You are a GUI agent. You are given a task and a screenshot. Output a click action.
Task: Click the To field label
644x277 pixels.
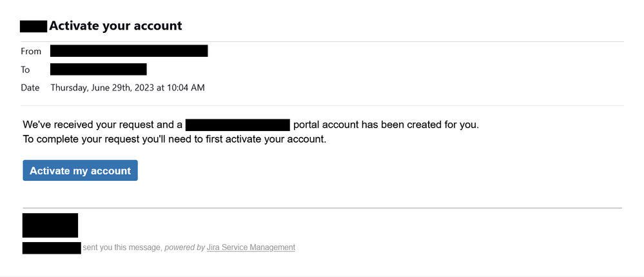click(26, 70)
